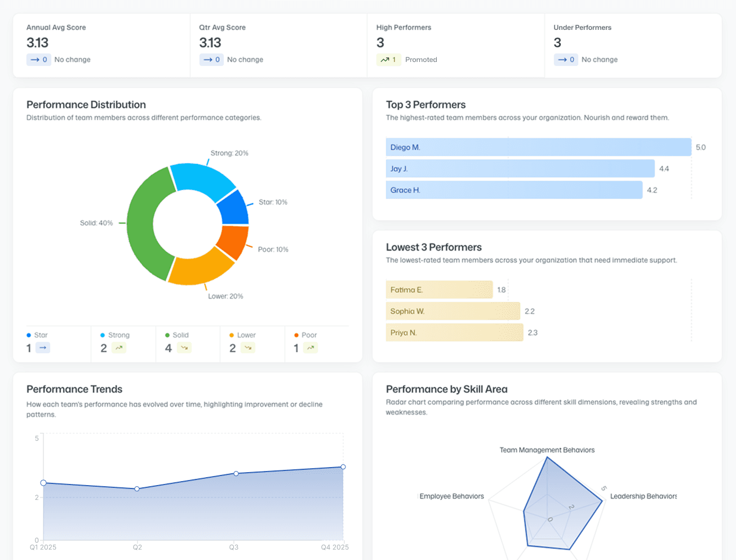Click Diego M. bar in Top 3 Performers
The height and width of the screenshot is (560, 736).
click(x=538, y=147)
